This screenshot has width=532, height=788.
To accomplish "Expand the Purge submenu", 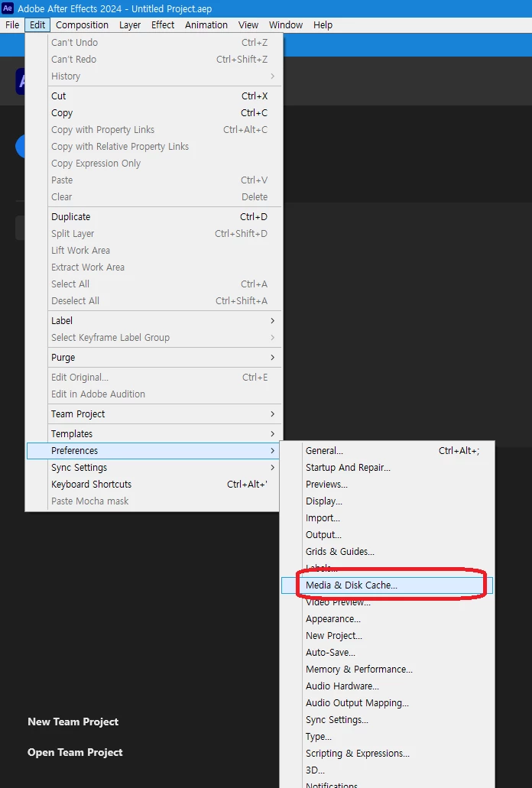I will [154, 358].
